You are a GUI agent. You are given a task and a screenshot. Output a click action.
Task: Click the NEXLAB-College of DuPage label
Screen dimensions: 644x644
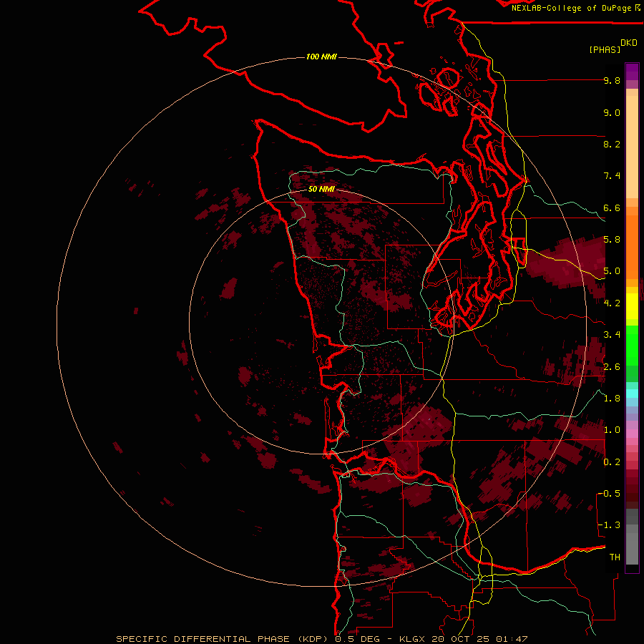pos(572,8)
